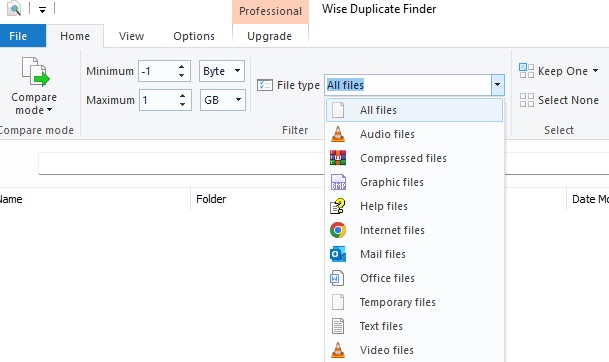Click the File type combo box text field
609x362 pixels.
point(408,85)
